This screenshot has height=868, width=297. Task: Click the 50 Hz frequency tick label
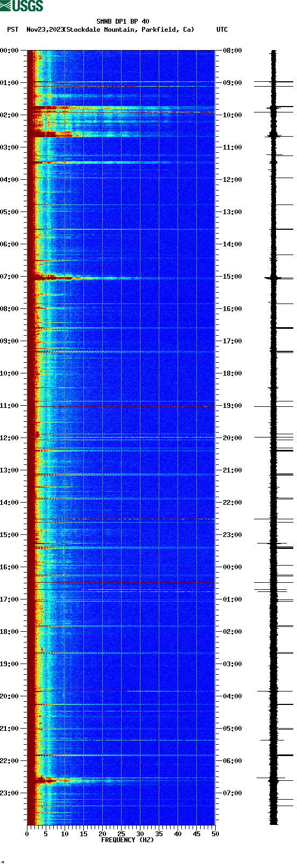pyautogui.click(x=215, y=834)
